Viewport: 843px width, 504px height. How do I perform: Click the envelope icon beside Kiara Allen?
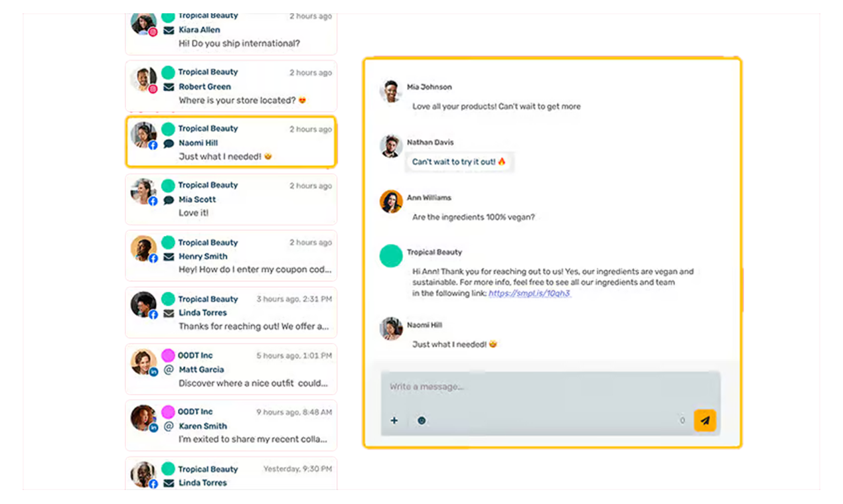[169, 30]
